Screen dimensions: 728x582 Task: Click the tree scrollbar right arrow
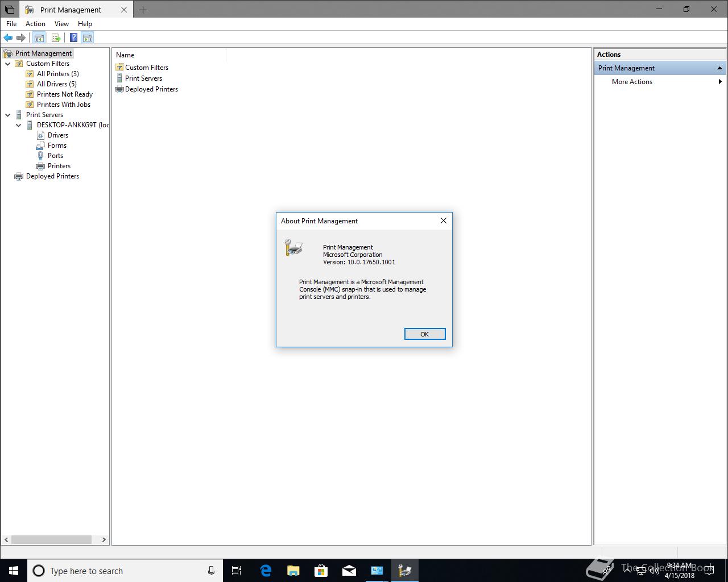pyautogui.click(x=104, y=539)
